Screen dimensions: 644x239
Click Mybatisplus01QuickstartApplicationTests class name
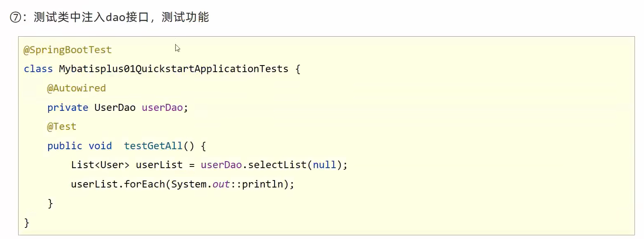pyautogui.click(x=174, y=69)
